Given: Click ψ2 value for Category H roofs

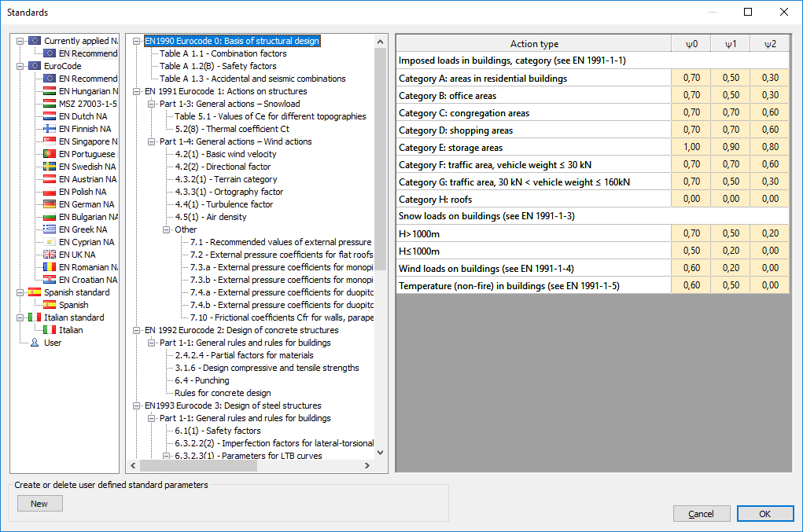Looking at the screenshot, I should (770, 199).
